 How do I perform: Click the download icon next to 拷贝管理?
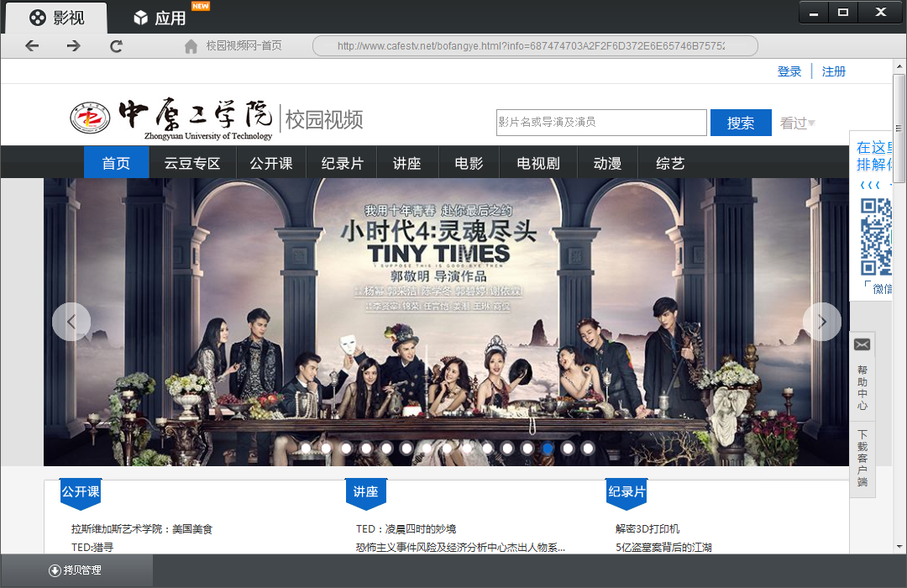(x=55, y=570)
